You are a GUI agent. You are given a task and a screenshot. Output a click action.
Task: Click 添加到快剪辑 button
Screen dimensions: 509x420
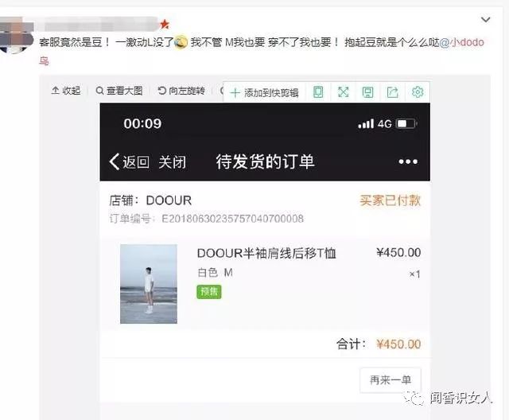click(x=264, y=93)
